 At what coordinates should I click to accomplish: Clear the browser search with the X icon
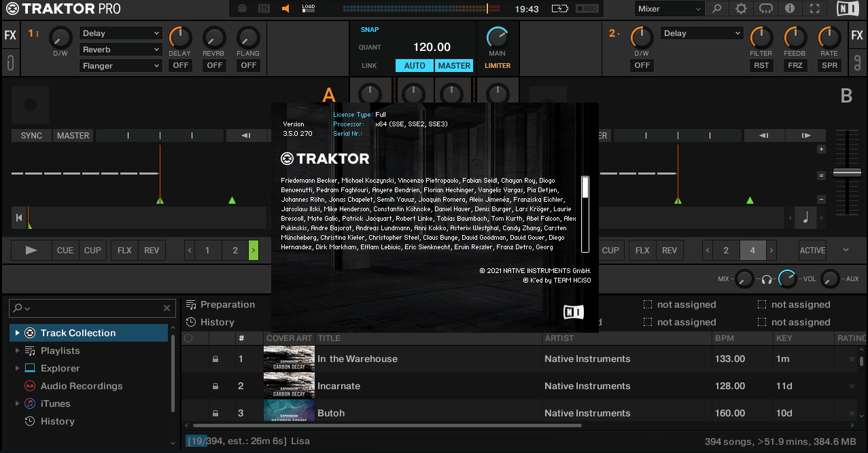tap(167, 308)
